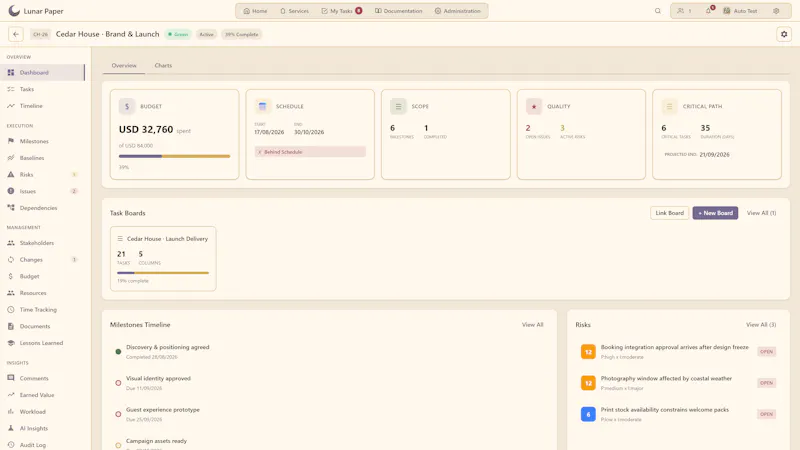Open Documents in sidebar

pos(42,327)
